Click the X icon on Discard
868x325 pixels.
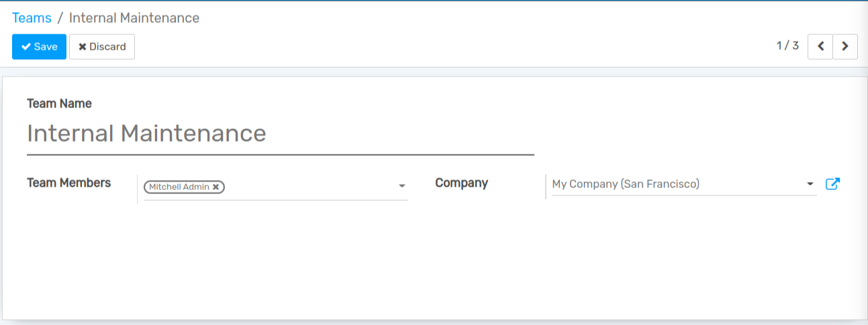click(83, 47)
